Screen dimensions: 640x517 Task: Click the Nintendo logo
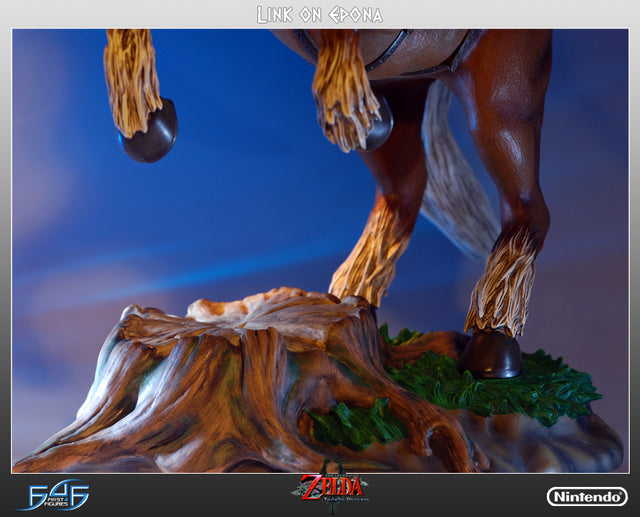click(587, 497)
